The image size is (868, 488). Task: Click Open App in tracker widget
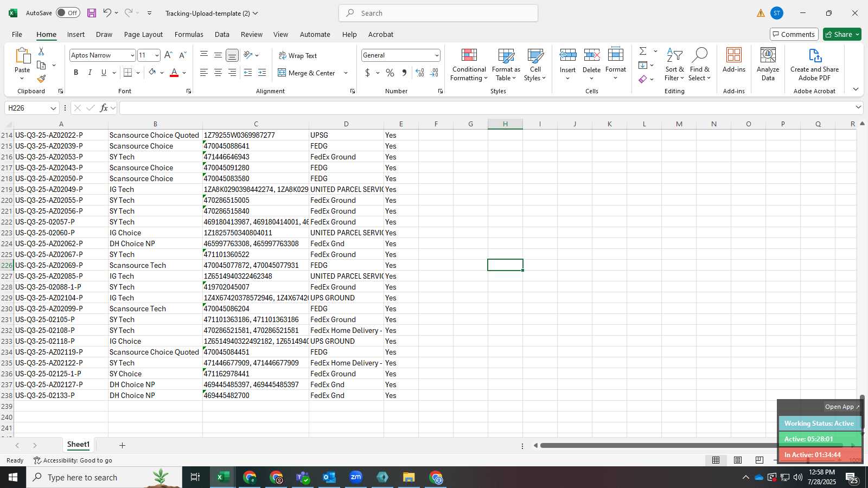[842, 407]
